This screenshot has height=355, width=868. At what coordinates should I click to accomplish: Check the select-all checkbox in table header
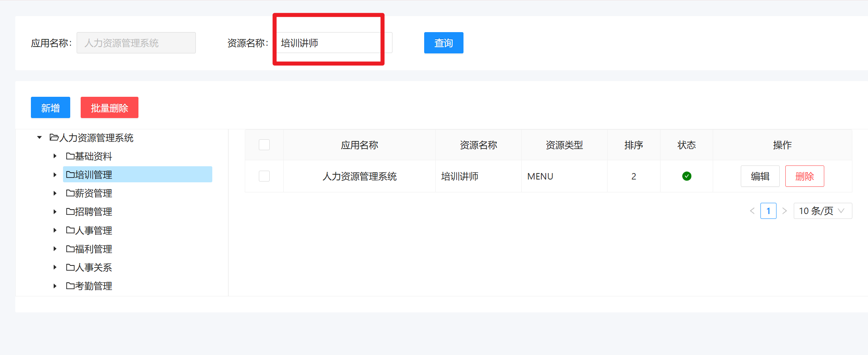tap(264, 145)
